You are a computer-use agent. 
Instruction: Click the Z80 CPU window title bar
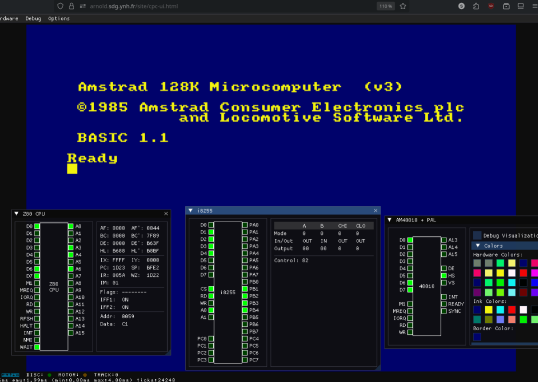tap(91, 213)
